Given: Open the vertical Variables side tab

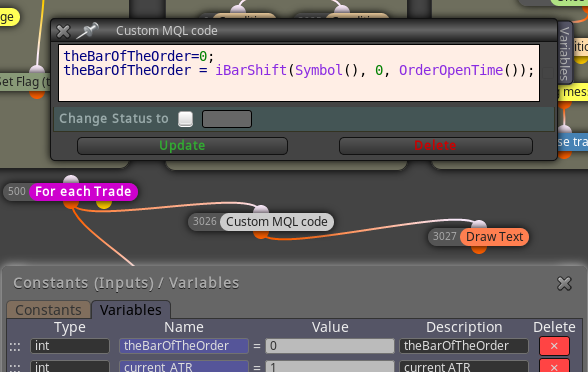Looking at the screenshot, I should click(565, 53).
